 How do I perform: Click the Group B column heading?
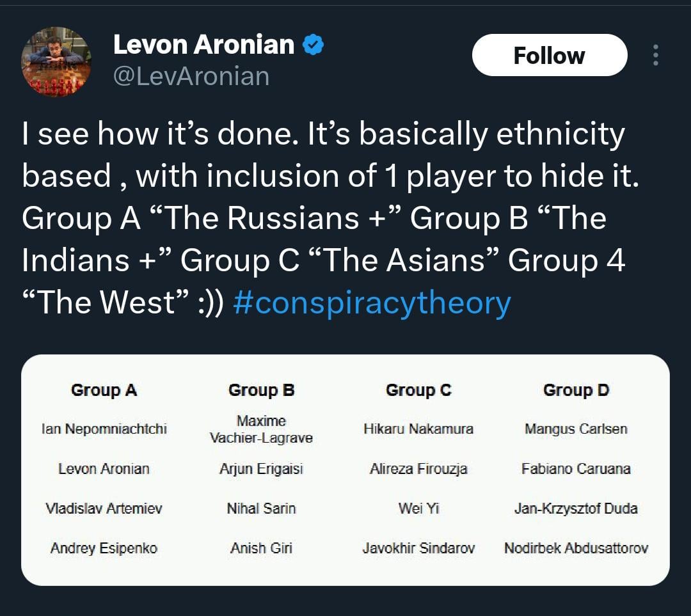[261, 390]
